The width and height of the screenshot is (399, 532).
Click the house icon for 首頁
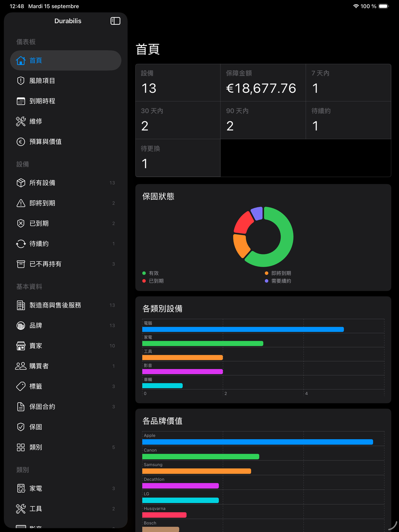tap(21, 60)
